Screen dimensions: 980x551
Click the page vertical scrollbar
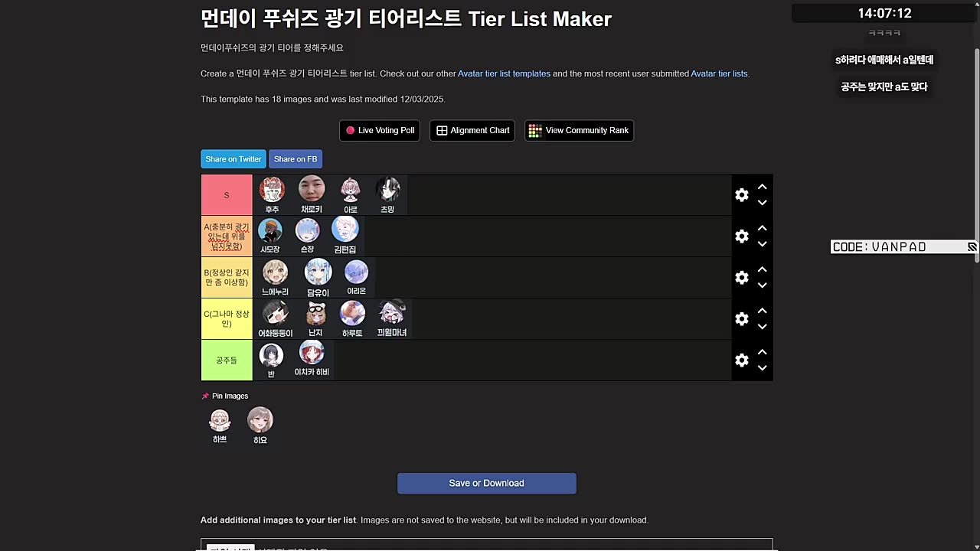pyautogui.click(x=976, y=153)
